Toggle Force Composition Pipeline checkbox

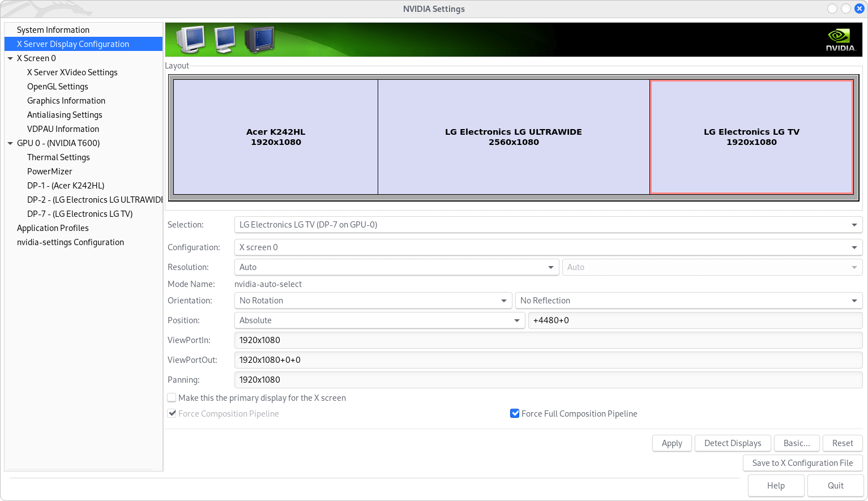(172, 413)
